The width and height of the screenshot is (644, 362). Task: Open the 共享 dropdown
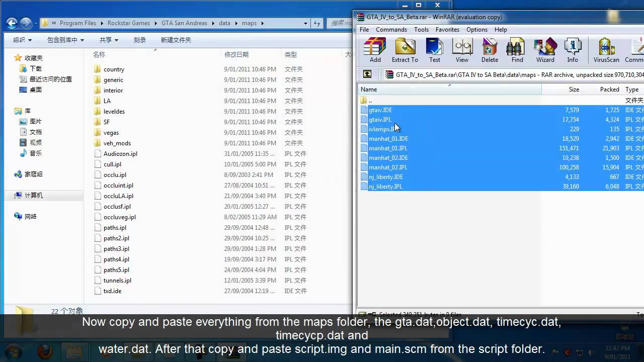(x=109, y=40)
